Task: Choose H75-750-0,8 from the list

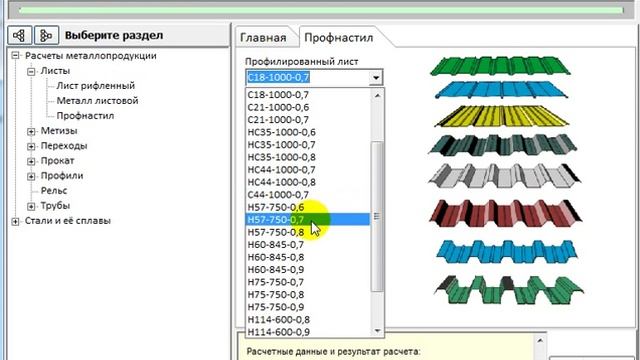Action: pyautogui.click(x=308, y=295)
